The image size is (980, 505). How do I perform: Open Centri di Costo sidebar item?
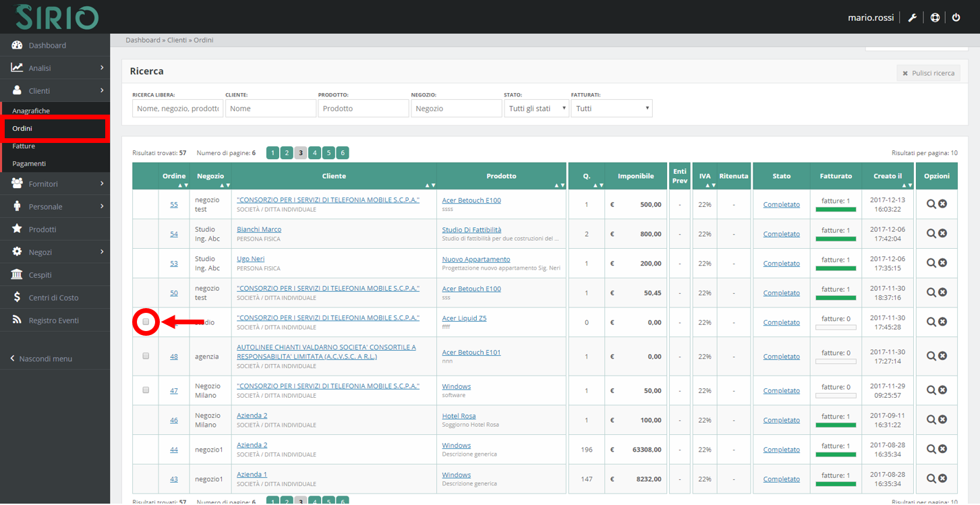click(x=53, y=297)
